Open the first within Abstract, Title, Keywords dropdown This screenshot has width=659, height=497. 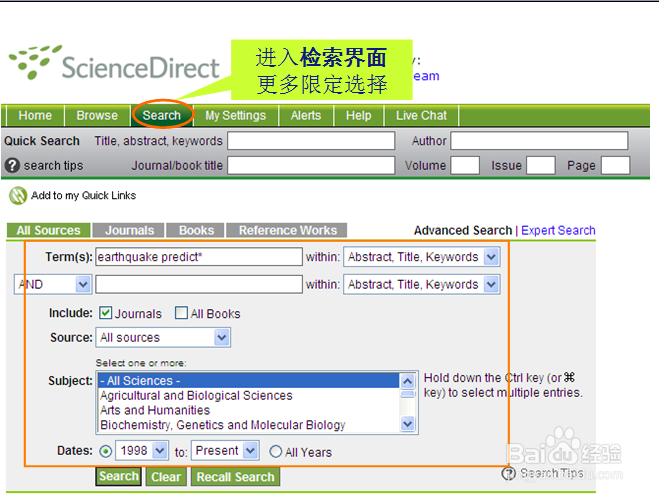(422, 257)
